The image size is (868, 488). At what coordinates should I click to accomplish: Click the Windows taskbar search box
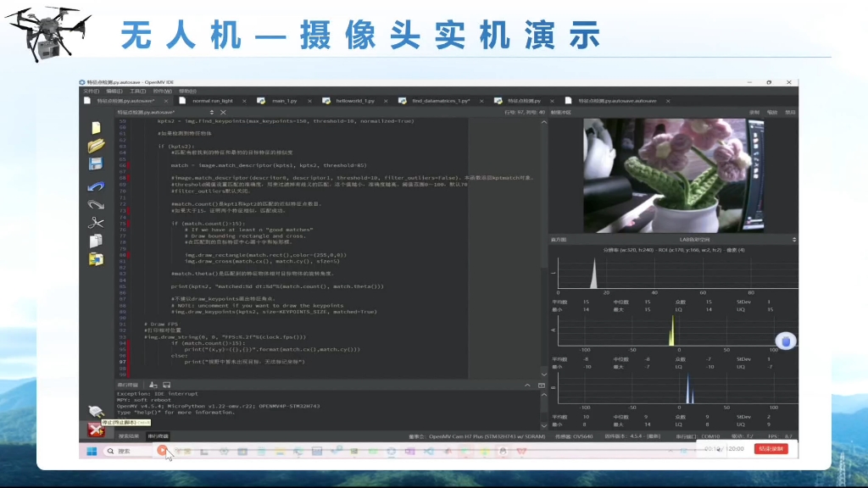[127, 451]
